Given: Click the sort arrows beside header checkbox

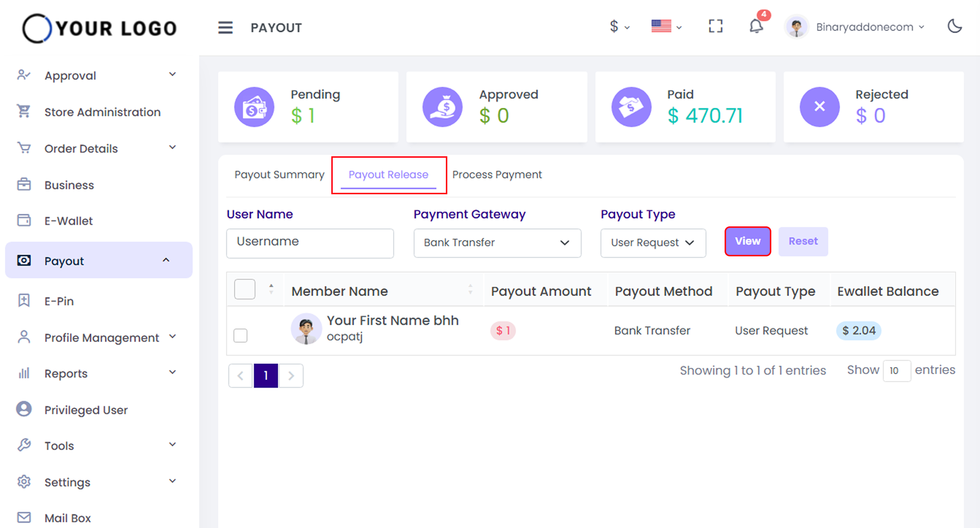Looking at the screenshot, I should tap(271, 288).
